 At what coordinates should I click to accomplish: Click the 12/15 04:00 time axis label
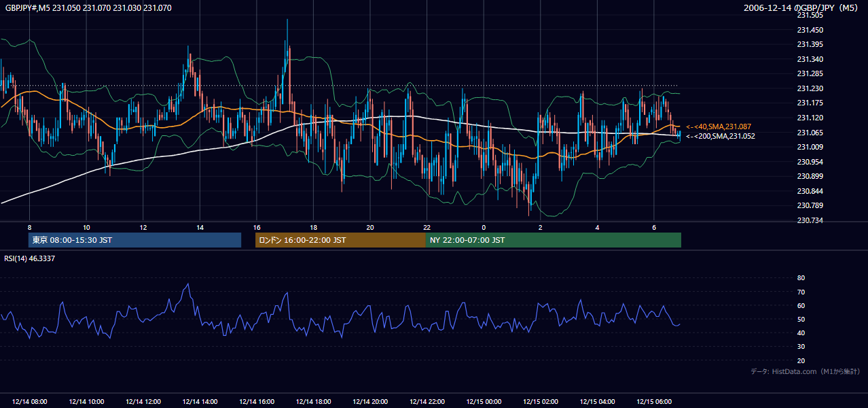(597, 402)
